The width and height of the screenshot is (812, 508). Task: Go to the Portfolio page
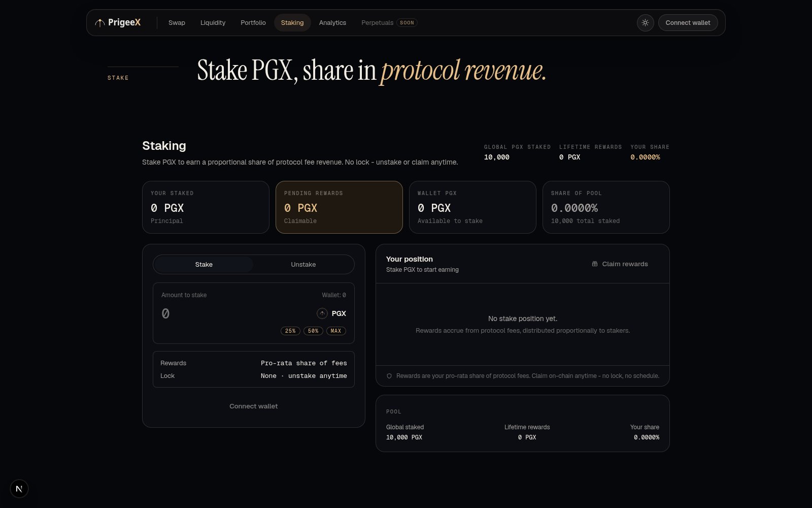coord(253,23)
